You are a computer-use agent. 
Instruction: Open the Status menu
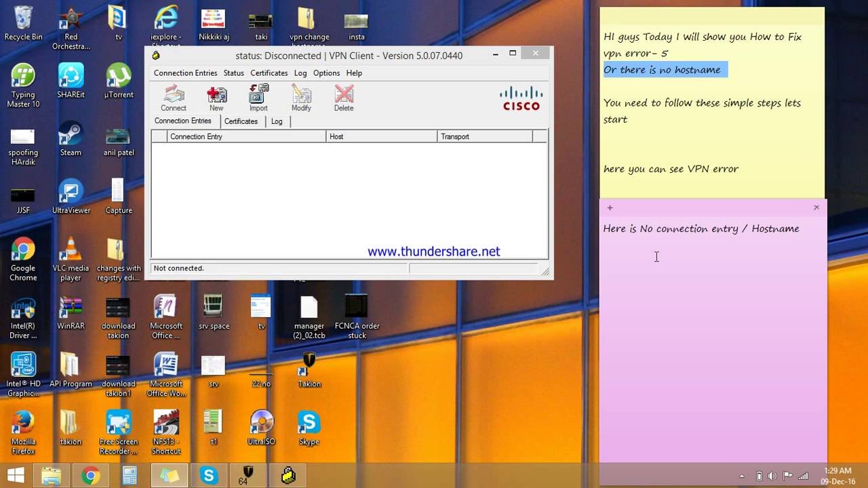[x=233, y=73]
